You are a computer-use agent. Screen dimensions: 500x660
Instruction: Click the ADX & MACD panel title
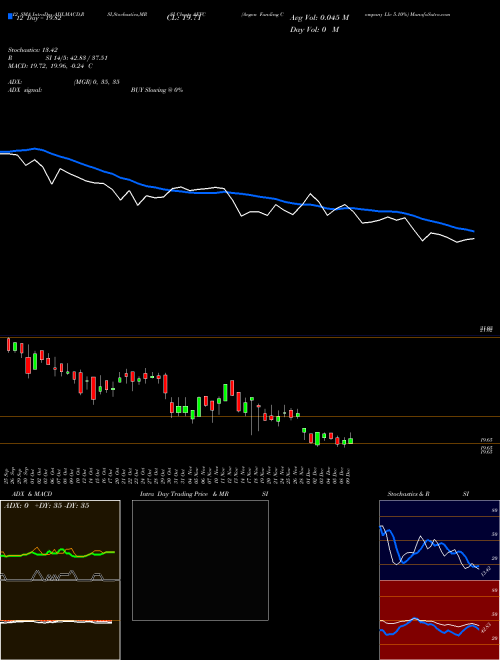pos(32,494)
